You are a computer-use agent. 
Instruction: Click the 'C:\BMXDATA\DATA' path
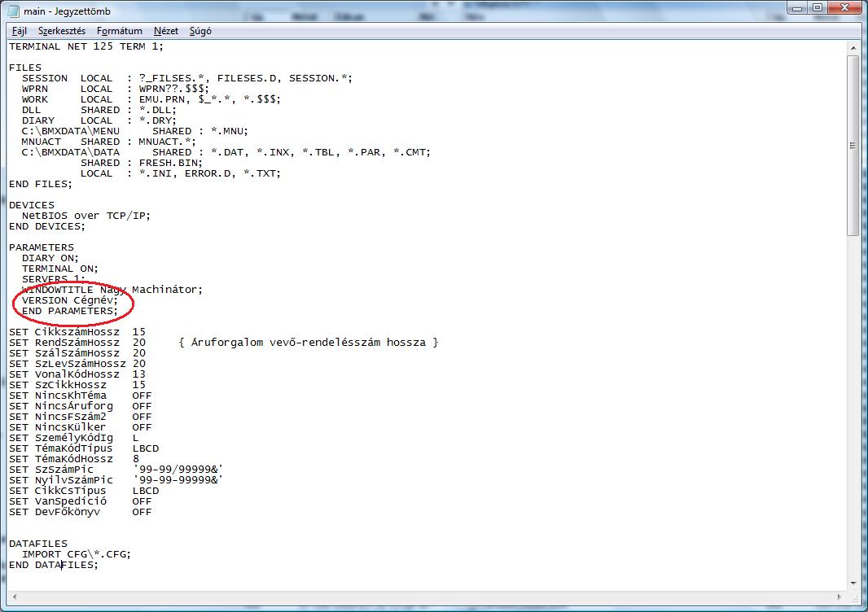70,152
